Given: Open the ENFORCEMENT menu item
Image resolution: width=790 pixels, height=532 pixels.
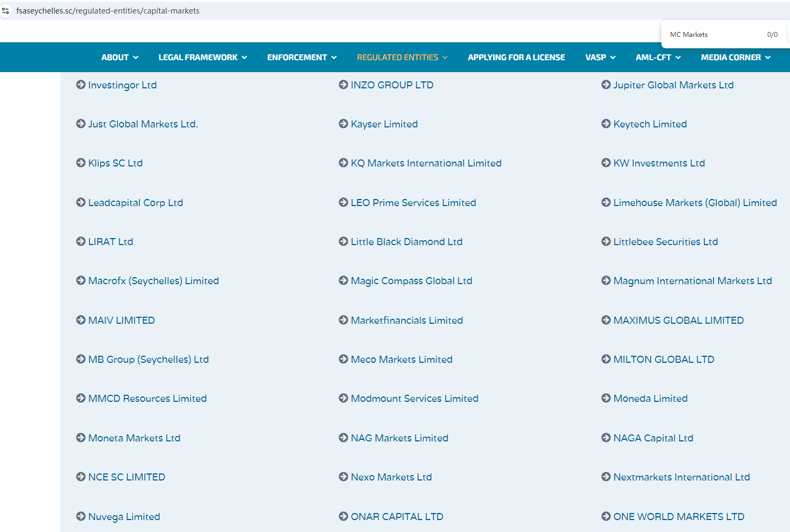Looking at the screenshot, I should [x=302, y=57].
